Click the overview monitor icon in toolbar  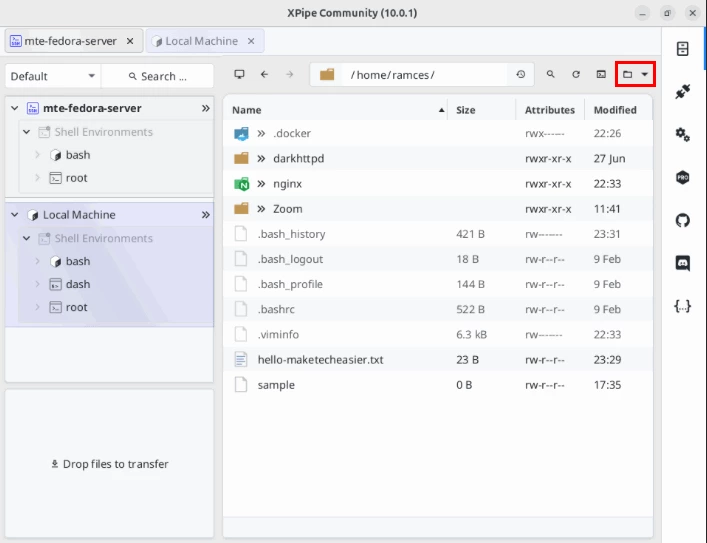point(239,74)
